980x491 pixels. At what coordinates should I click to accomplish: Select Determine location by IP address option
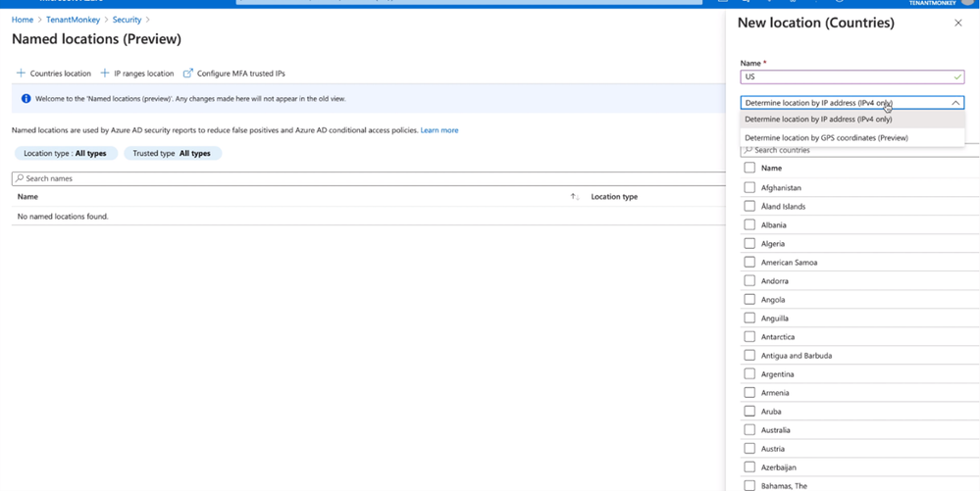click(x=852, y=120)
